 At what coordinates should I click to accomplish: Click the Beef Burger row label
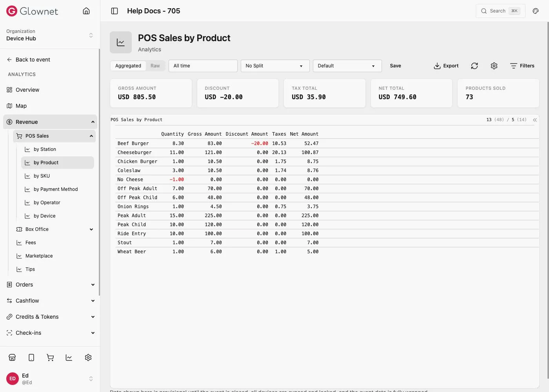click(133, 143)
